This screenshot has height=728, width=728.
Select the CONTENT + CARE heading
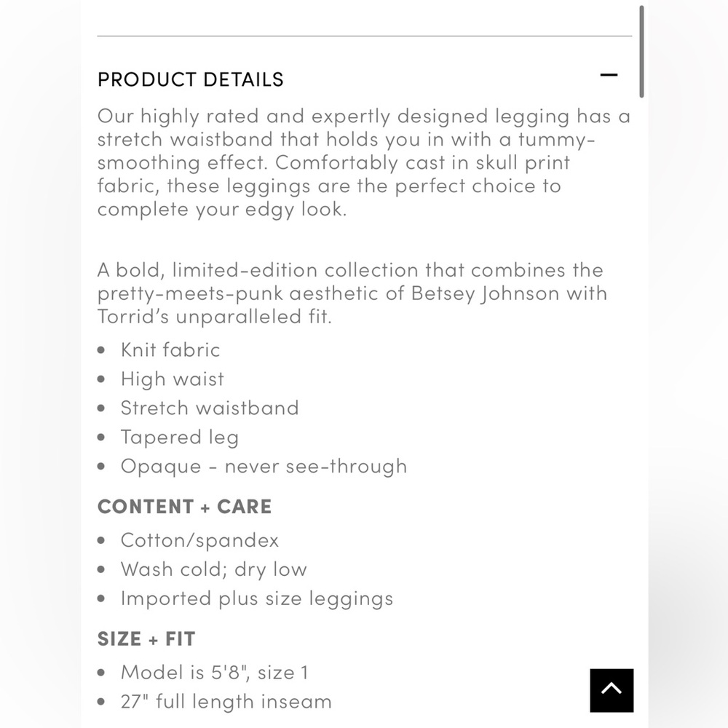pos(184,507)
